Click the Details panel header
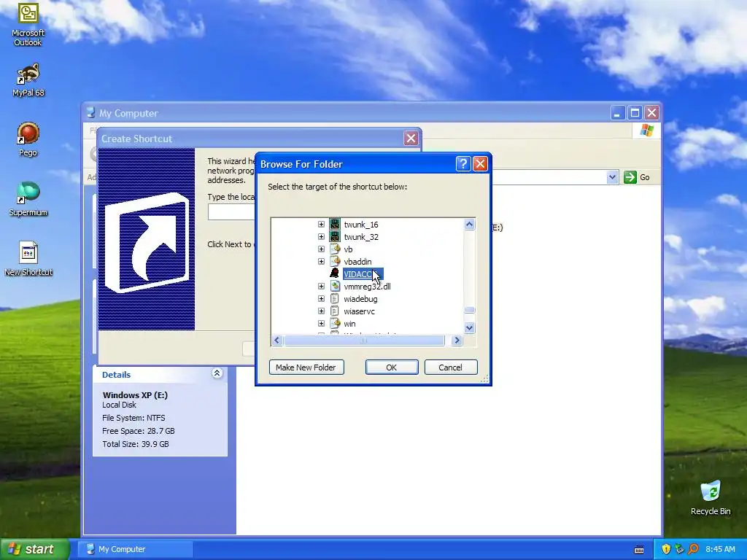 pos(160,374)
